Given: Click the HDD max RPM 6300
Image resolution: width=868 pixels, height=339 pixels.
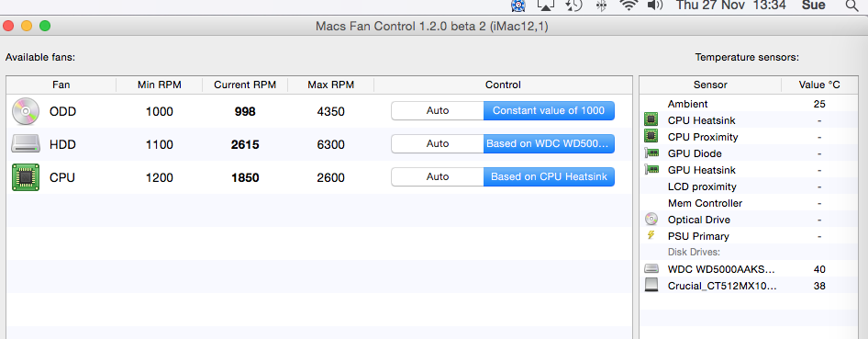Looking at the screenshot, I should click(330, 144).
